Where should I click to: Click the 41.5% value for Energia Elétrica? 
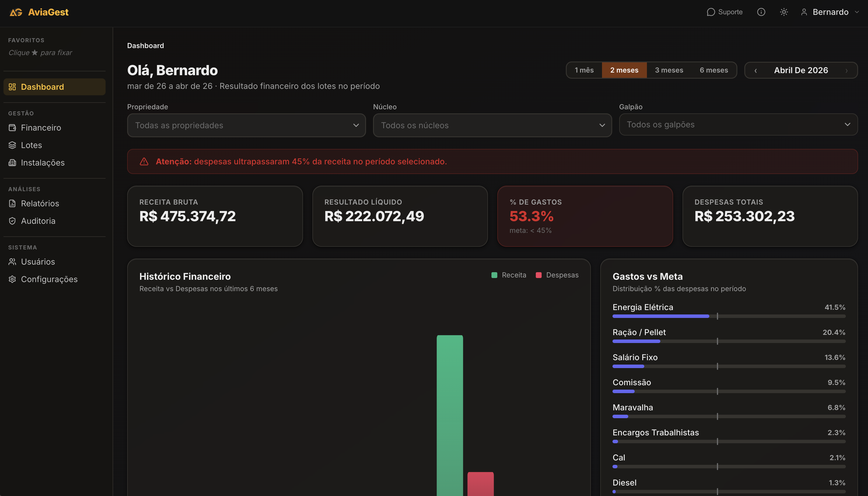pyautogui.click(x=835, y=307)
